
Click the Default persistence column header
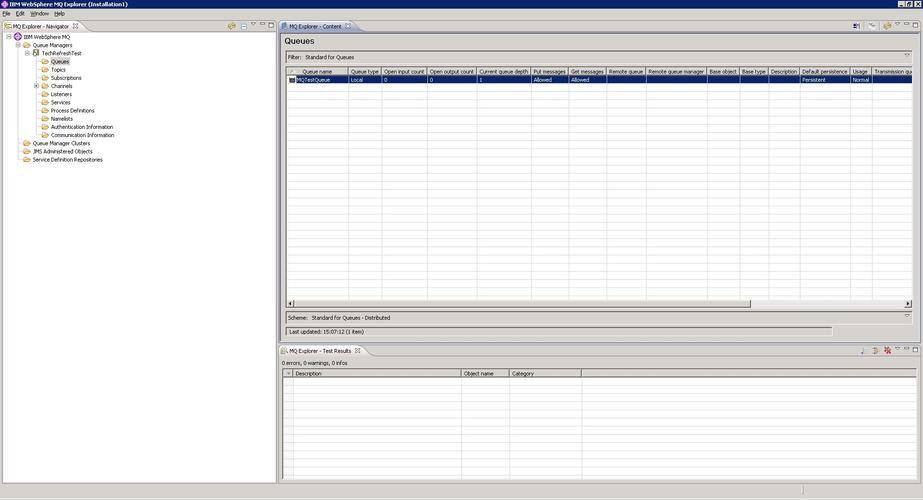coord(825,71)
